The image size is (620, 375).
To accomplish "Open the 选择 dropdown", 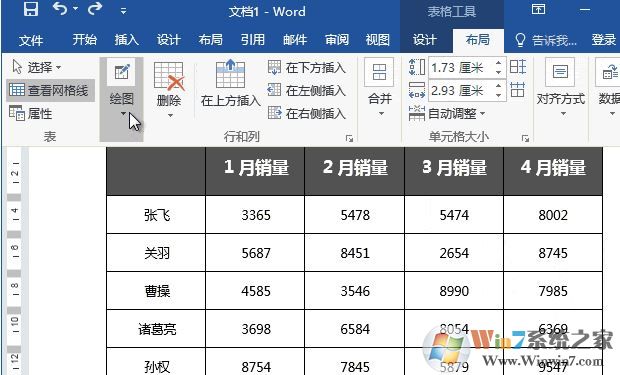I will 36,67.
